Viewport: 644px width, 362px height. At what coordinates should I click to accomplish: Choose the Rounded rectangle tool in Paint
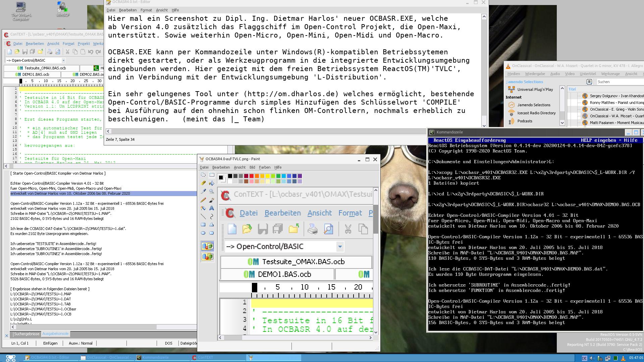tap(212, 233)
